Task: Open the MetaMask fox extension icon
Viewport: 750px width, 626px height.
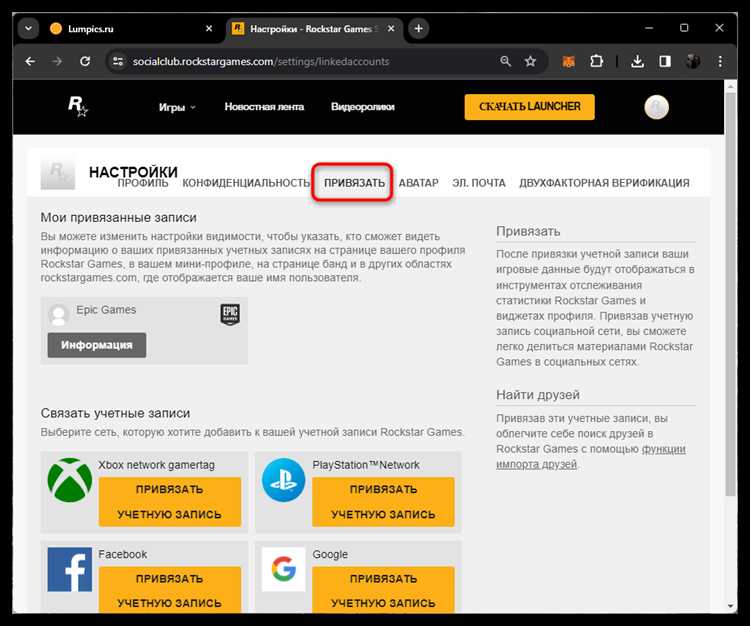Action: point(568,61)
